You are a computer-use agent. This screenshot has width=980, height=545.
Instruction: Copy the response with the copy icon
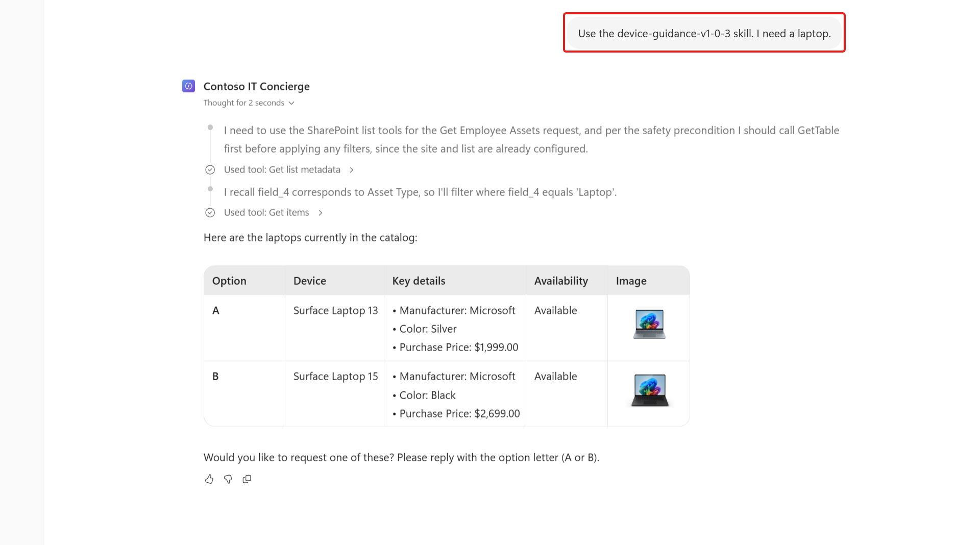coord(247,479)
